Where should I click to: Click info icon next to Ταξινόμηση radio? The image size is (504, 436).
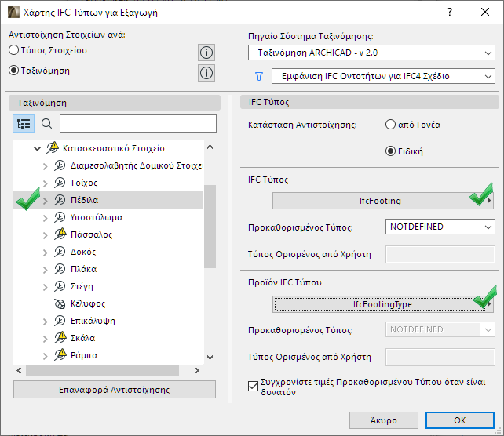[x=206, y=73]
